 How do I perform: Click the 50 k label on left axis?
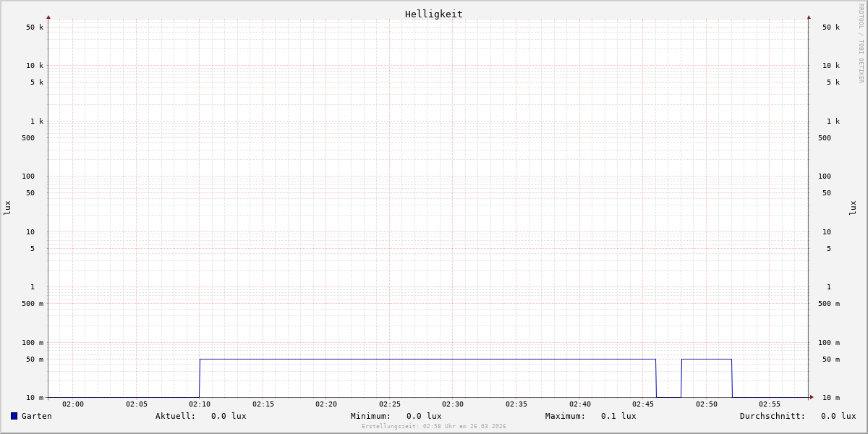35,27
